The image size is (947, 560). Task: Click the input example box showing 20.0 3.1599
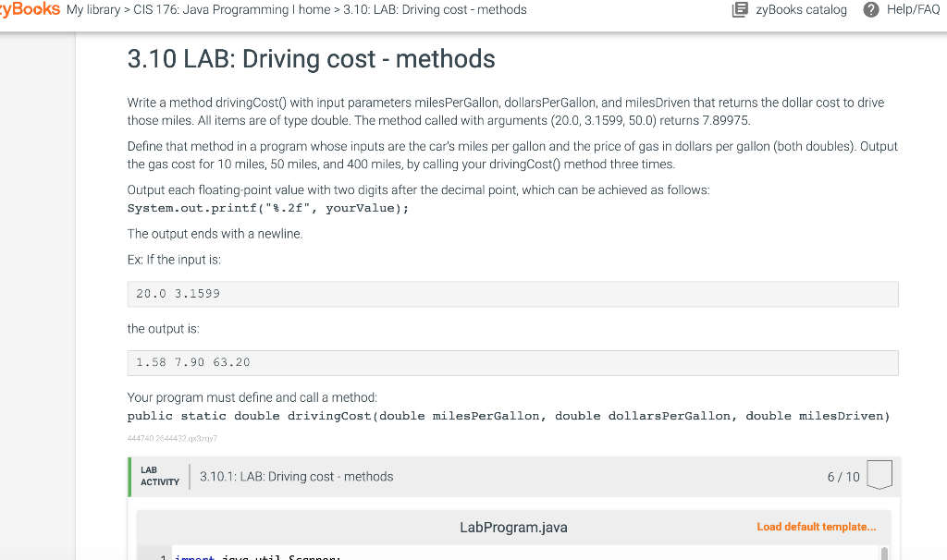pos(512,293)
